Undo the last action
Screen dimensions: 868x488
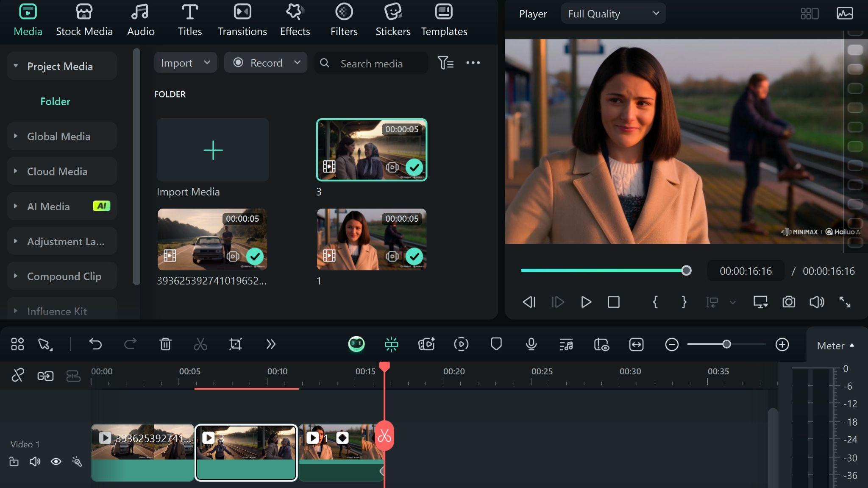[95, 344]
